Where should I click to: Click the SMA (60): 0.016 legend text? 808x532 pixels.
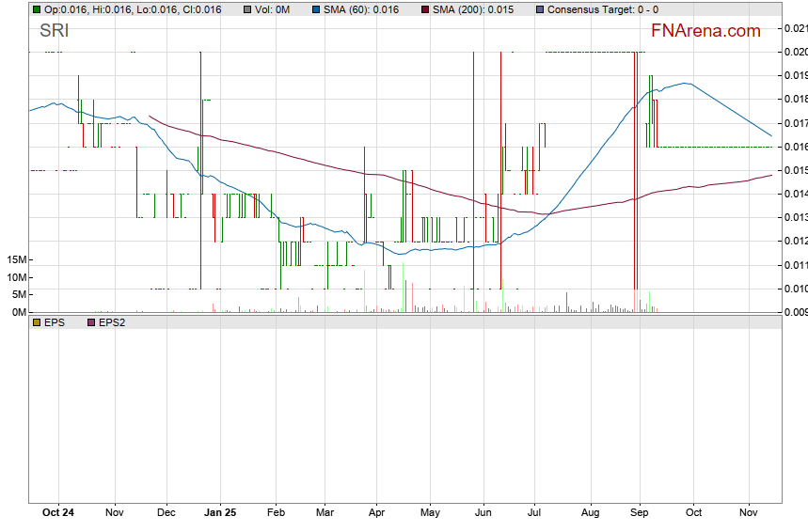[x=361, y=9]
